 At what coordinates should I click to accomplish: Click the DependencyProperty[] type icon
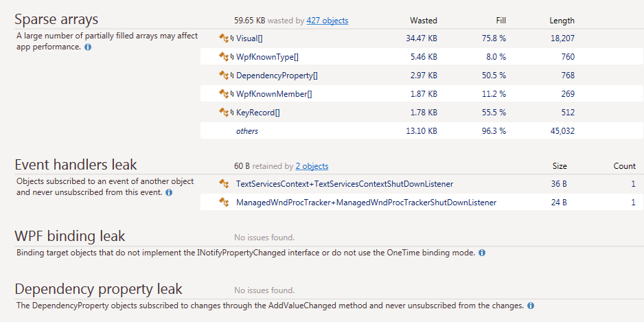(x=225, y=76)
